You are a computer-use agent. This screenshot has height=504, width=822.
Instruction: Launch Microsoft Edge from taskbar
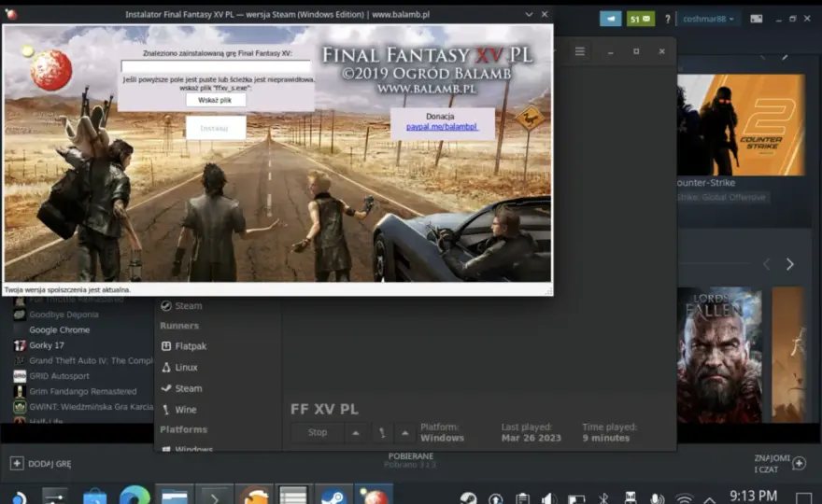click(135, 497)
